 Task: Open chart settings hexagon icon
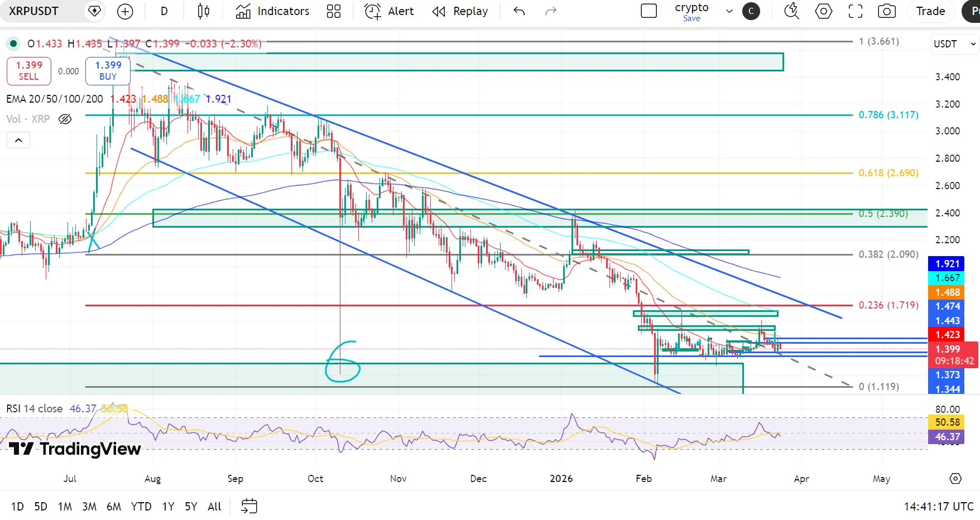pos(824,11)
